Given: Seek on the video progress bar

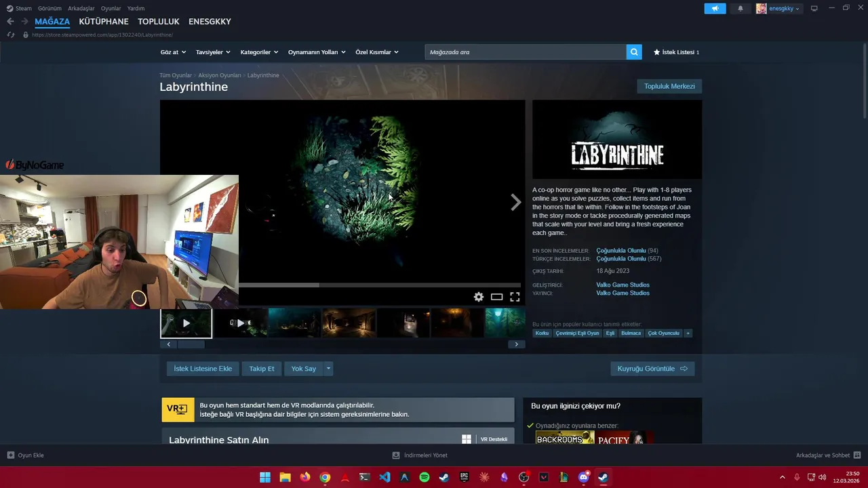Looking at the screenshot, I should pyautogui.click(x=380, y=285).
